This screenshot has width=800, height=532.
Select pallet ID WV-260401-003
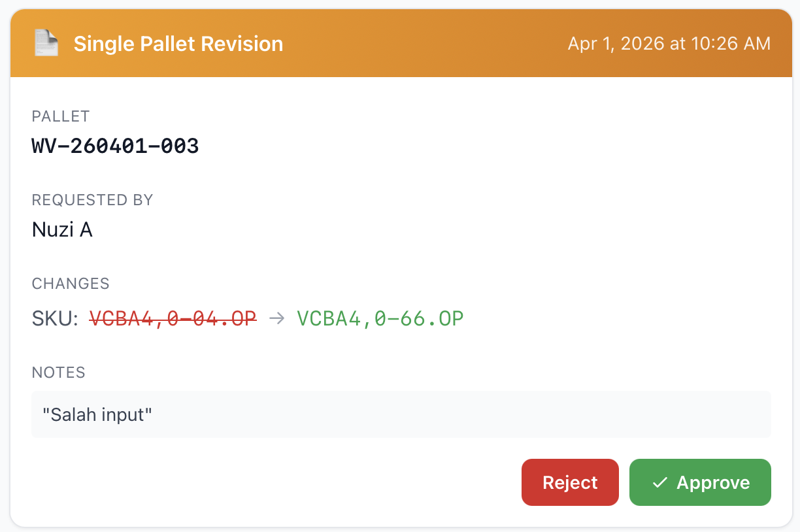tap(115, 146)
